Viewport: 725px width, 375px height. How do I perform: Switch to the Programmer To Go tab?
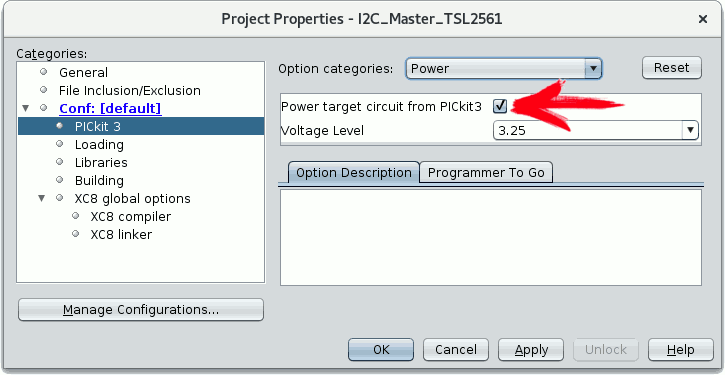tap(486, 173)
